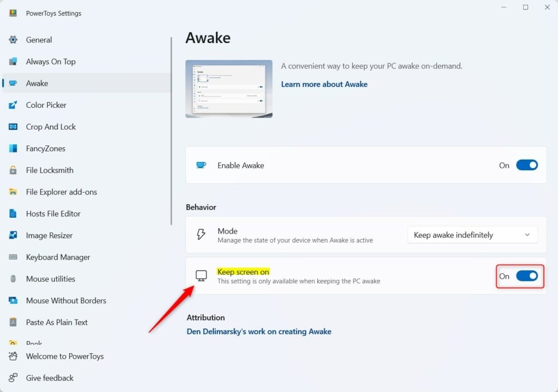Click the General gear icon
This screenshot has width=558, height=392.
pos(13,40)
